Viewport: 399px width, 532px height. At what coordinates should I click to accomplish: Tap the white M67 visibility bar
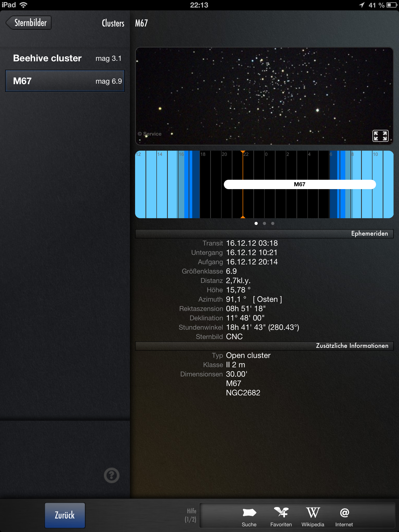tap(300, 184)
